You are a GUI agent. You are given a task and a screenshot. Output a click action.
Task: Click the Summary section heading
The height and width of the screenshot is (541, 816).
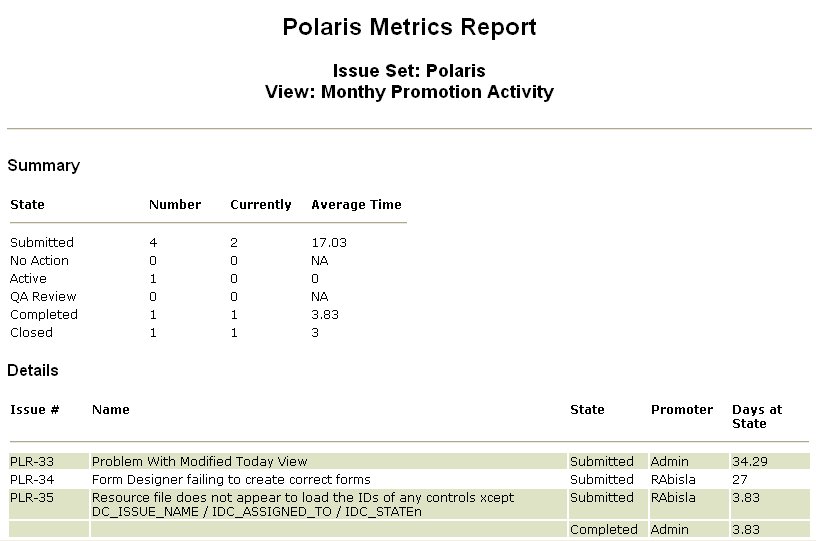[x=44, y=165]
